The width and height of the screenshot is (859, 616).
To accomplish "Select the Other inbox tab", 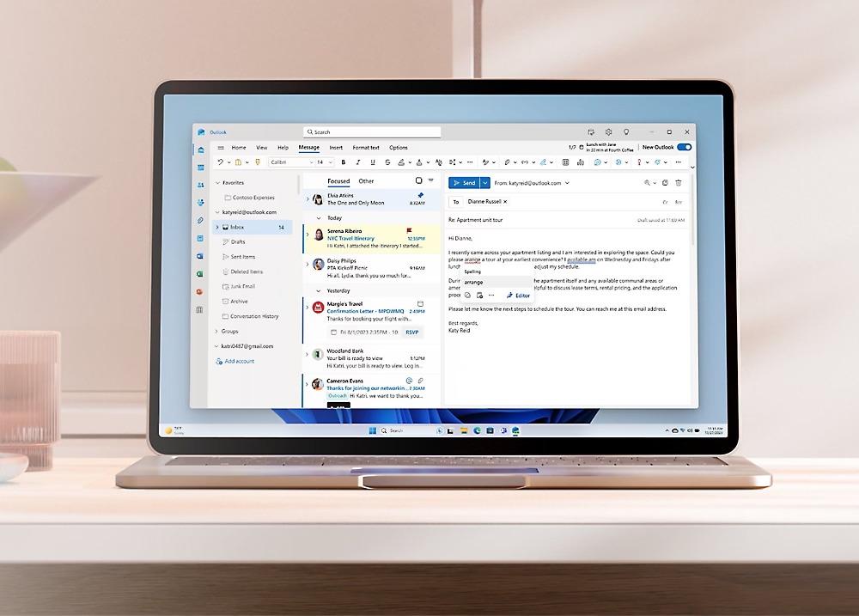I will 366,181.
